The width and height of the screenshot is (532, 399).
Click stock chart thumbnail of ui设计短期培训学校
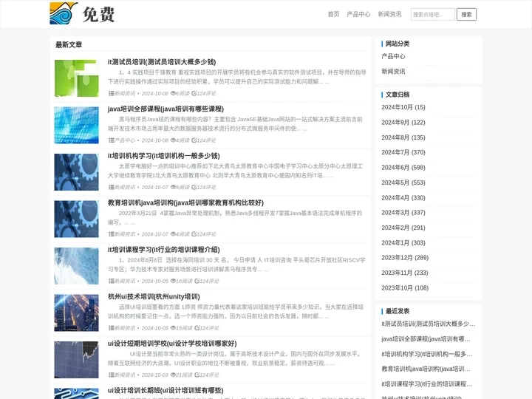tap(76, 360)
